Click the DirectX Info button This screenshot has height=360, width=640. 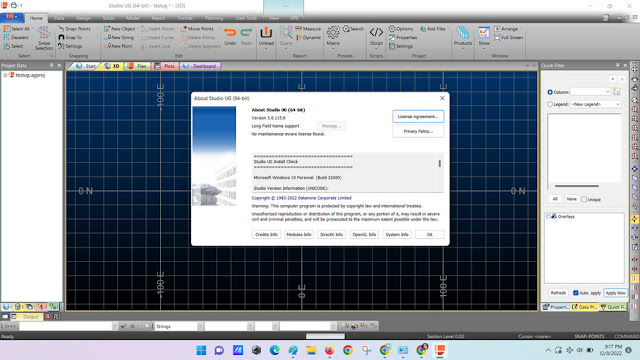point(331,234)
